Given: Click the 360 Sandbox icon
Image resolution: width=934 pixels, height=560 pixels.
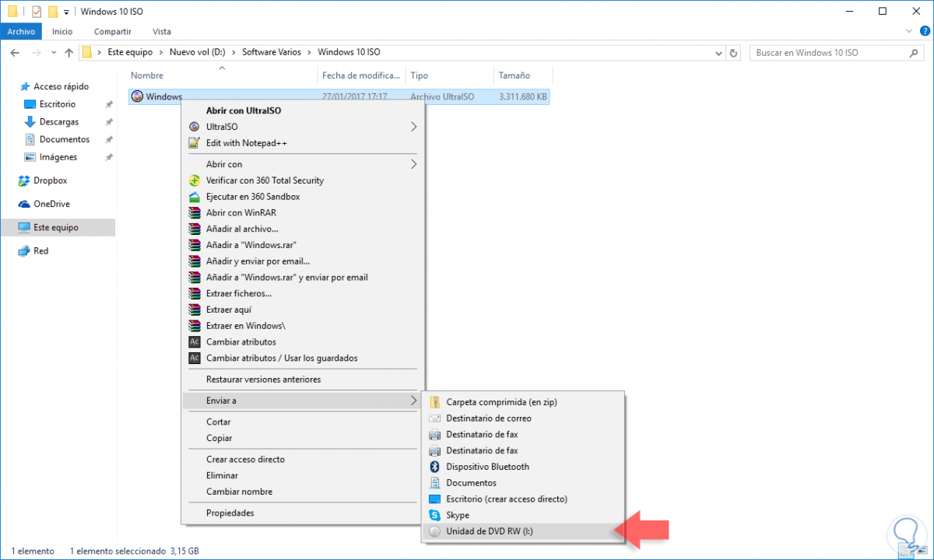Looking at the screenshot, I should click(x=195, y=197).
